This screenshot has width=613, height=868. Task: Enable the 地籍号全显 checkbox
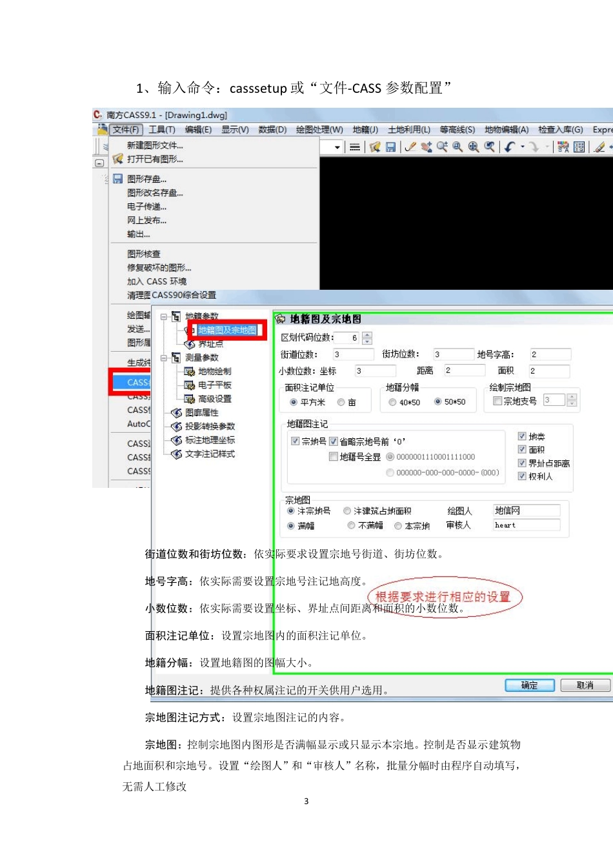(334, 457)
